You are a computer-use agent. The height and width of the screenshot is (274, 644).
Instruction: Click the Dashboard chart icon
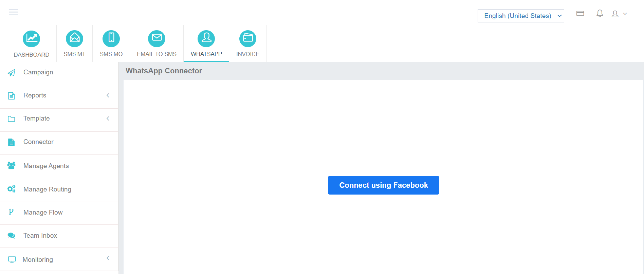click(x=31, y=39)
